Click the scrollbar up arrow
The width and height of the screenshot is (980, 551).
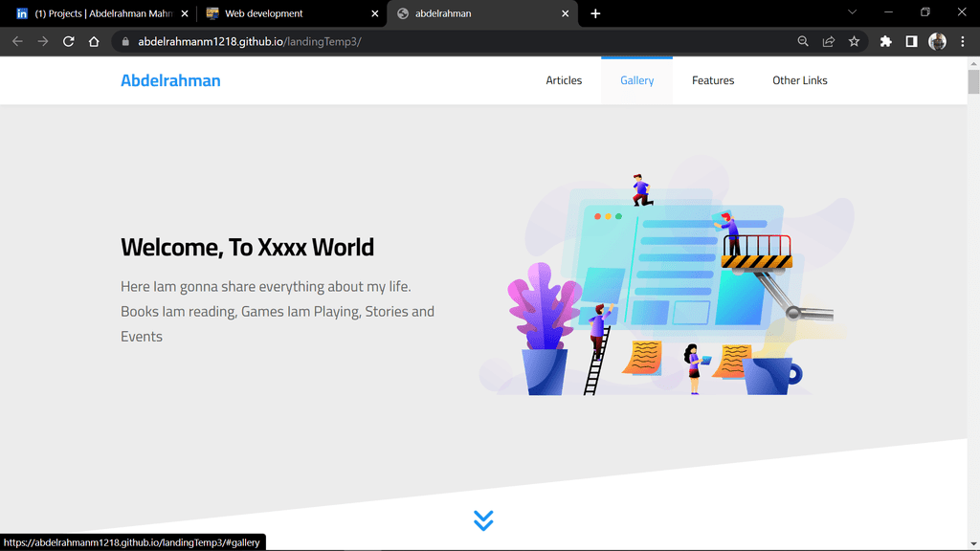pyautogui.click(x=973, y=63)
